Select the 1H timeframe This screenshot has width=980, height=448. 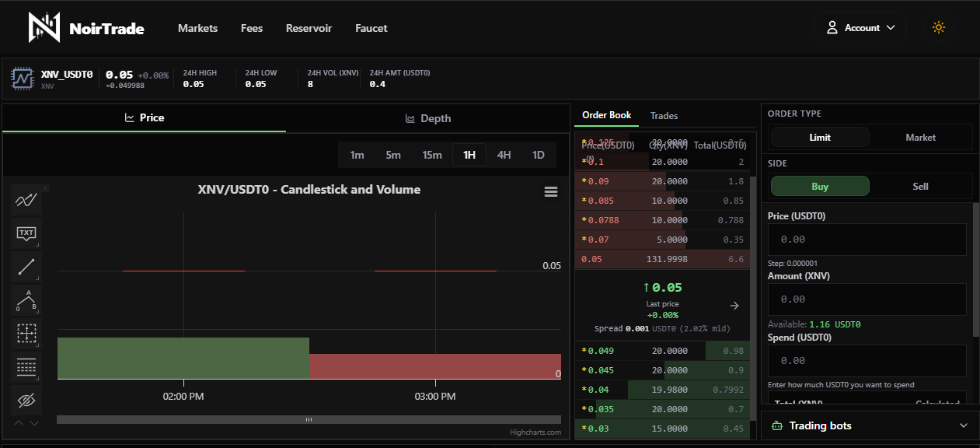tap(469, 155)
